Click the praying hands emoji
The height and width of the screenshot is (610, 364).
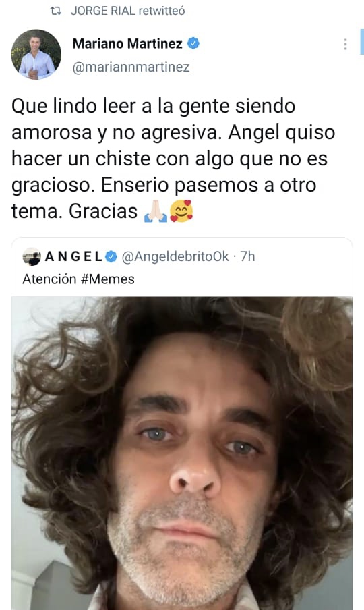(x=156, y=211)
